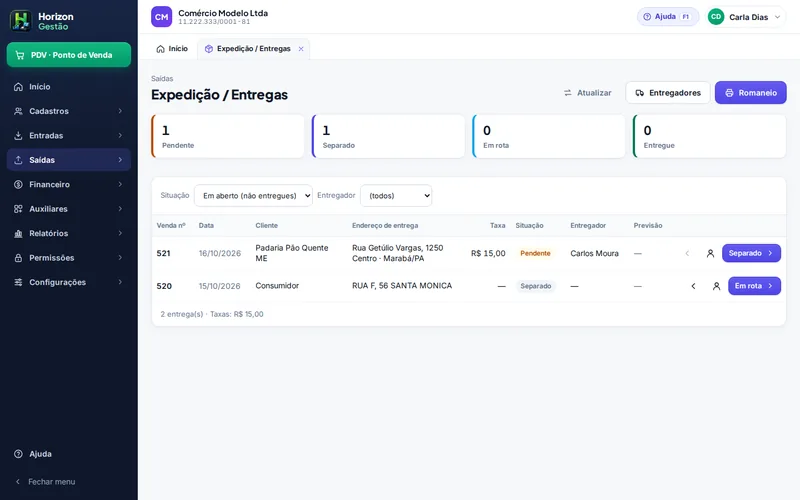Click the CD user avatar
This screenshot has width=800, height=500.
716,17
